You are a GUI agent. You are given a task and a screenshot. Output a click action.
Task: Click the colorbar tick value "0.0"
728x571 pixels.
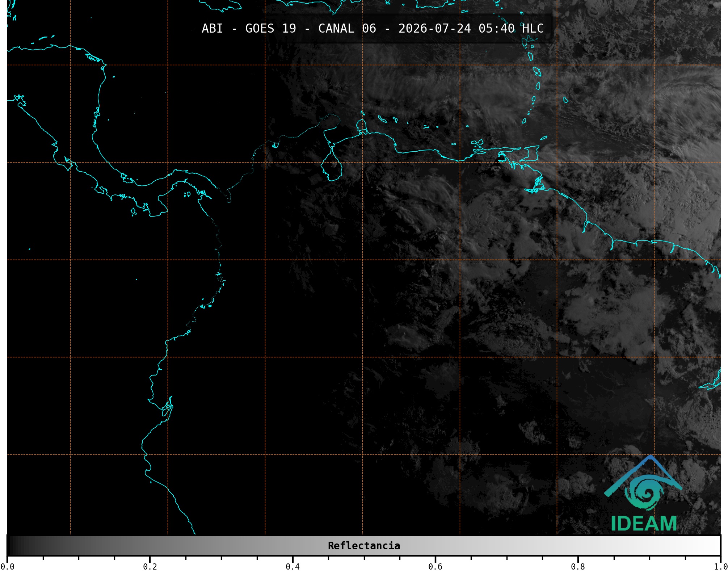coord(8,567)
